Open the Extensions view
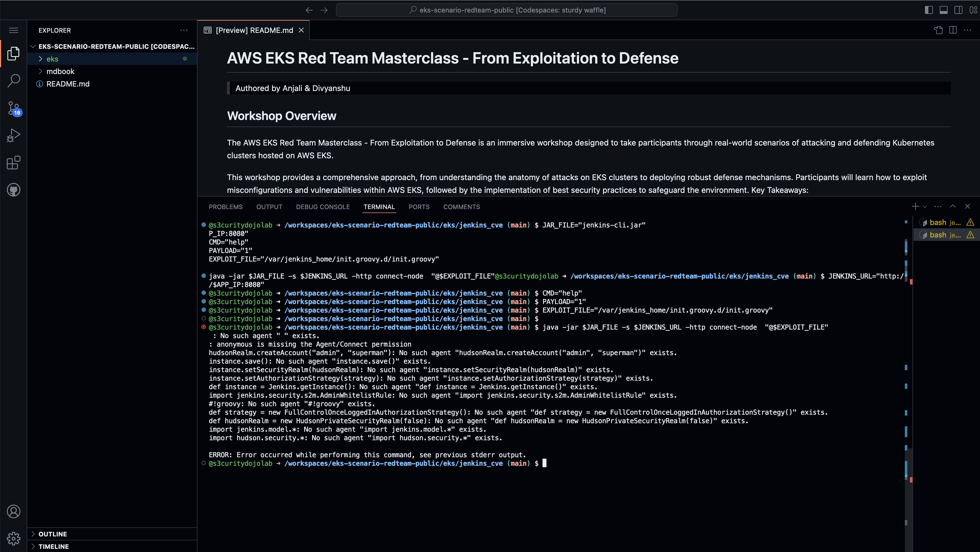 [14, 163]
